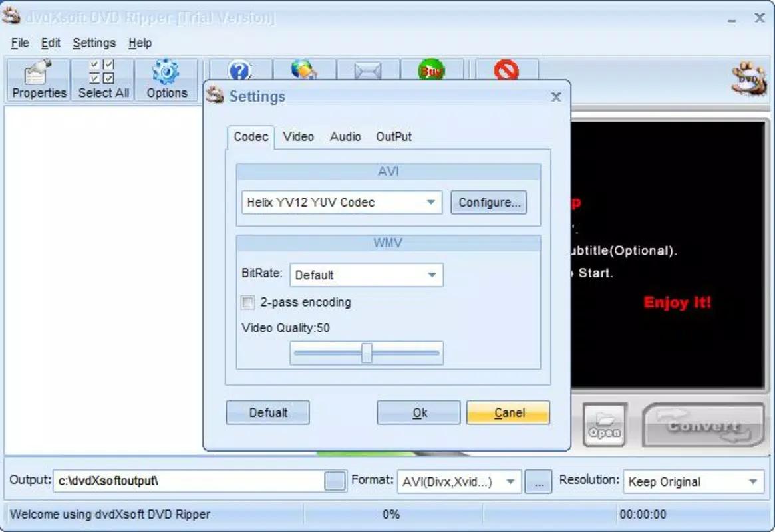Start ripping with the Convert button
This screenshot has width=775, height=532.
coord(703,425)
